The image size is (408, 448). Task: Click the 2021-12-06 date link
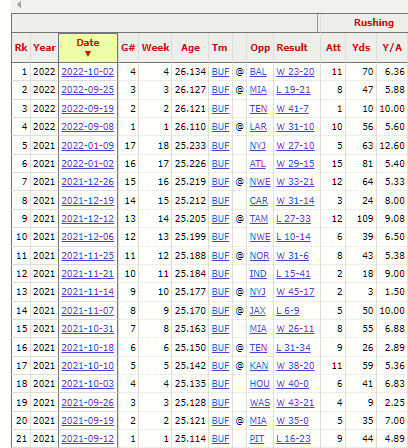click(x=88, y=237)
